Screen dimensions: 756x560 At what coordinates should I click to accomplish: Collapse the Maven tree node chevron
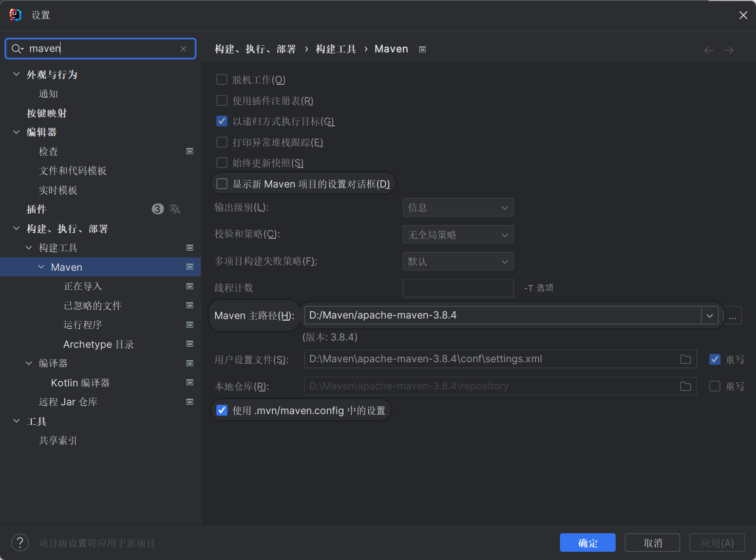(41, 267)
